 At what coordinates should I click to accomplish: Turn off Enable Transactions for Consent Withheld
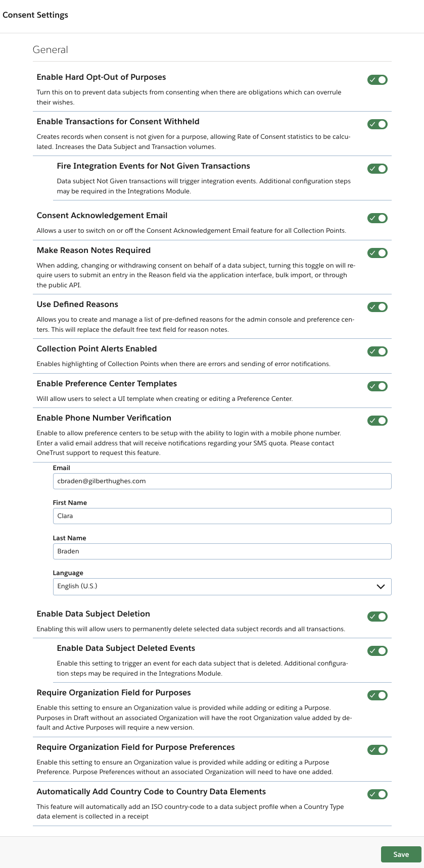click(x=376, y=124)
